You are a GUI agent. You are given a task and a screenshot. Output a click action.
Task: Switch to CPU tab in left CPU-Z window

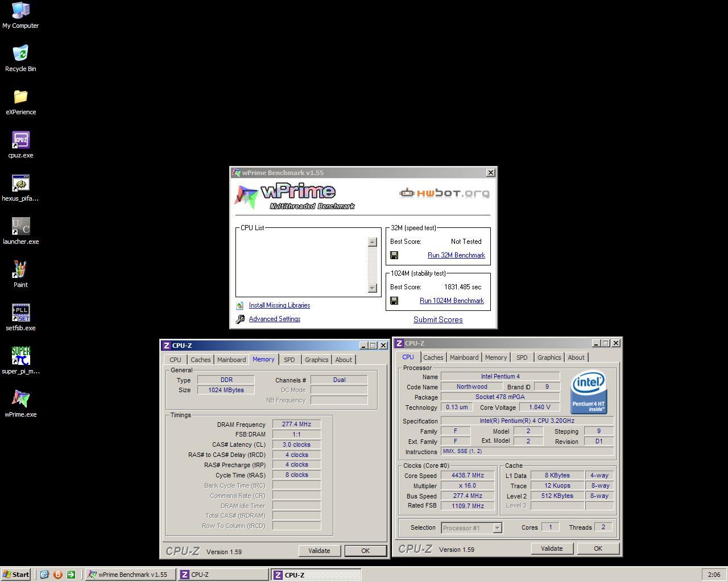click(x=175, y=360)
